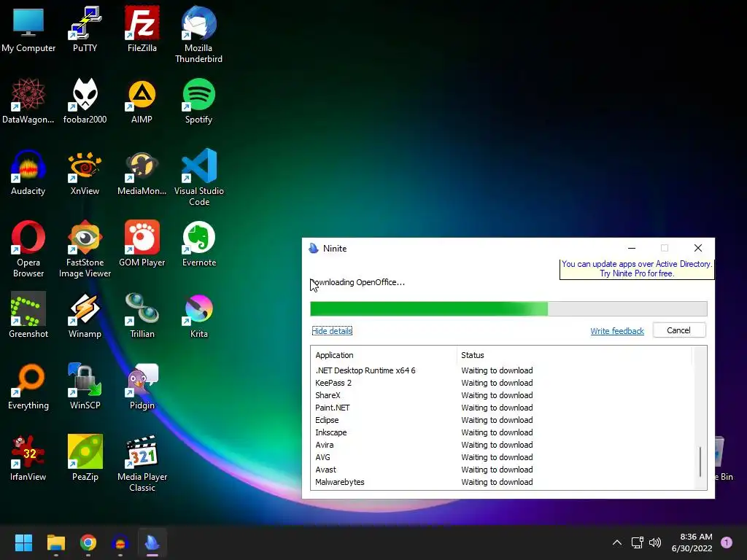
Task: Click the Evernote desktop icon
Action: tap(198, 244)
